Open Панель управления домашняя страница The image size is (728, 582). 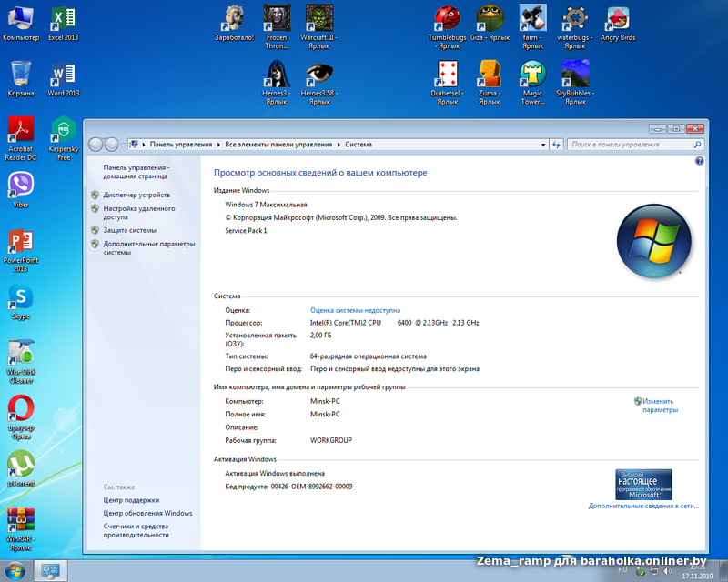[x=136, y=172]
